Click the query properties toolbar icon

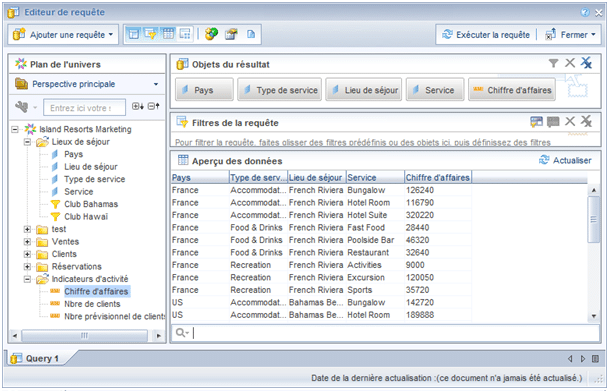point(231,35)
